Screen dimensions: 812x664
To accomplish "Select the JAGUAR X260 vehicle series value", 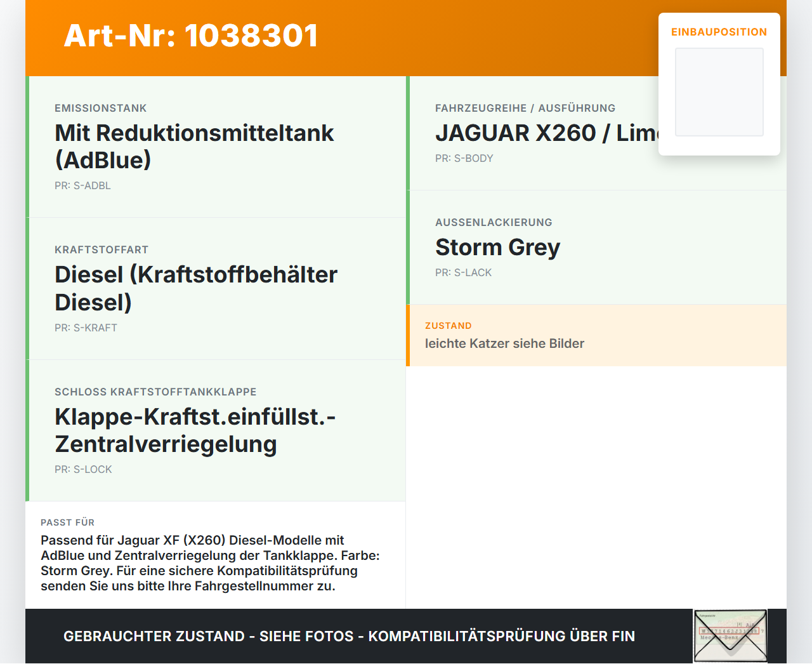I will (547, 133).
